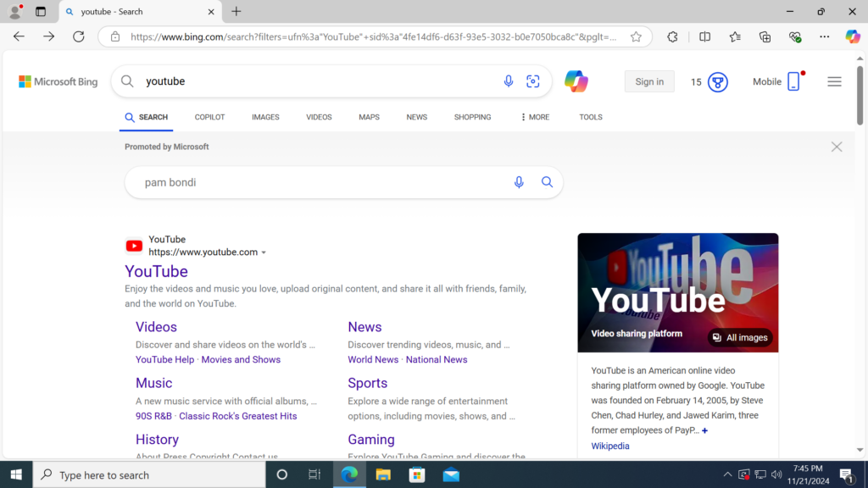Click the Sign in button
The image size is (868, 488).
pos(649,81)
